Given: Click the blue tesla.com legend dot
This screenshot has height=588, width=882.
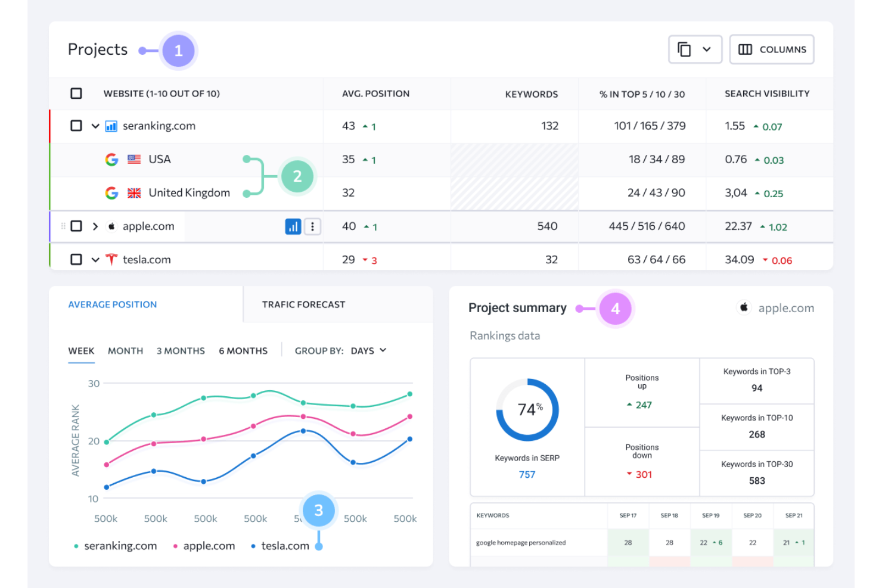Looking at the screenshot, I should tap(253, 546).
